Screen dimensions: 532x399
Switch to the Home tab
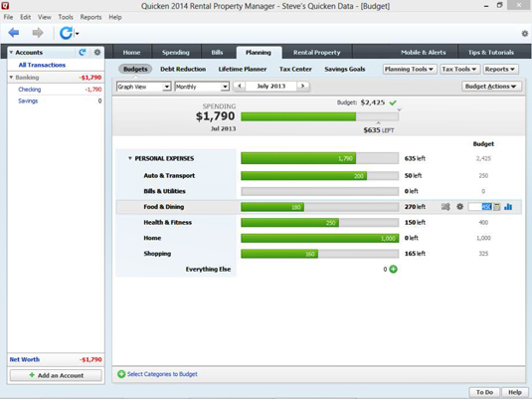click(x=131, y=53)
